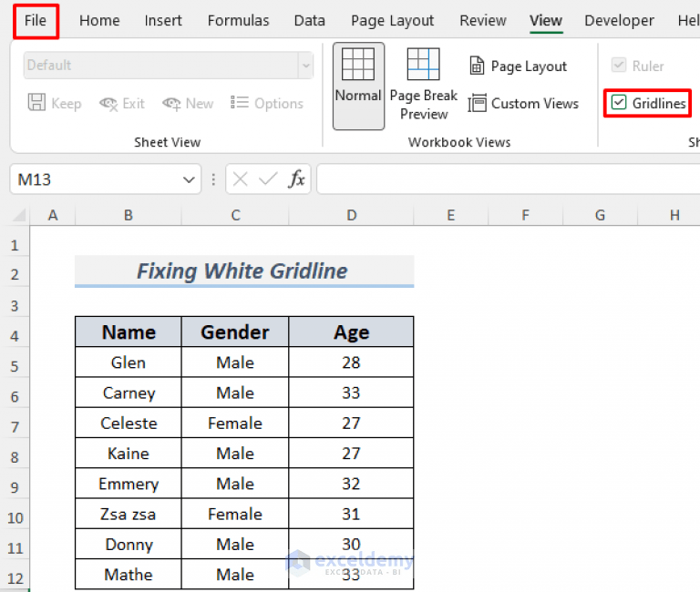Select column C header
This screenshot has width=700, height=592.
pos(235,216)
